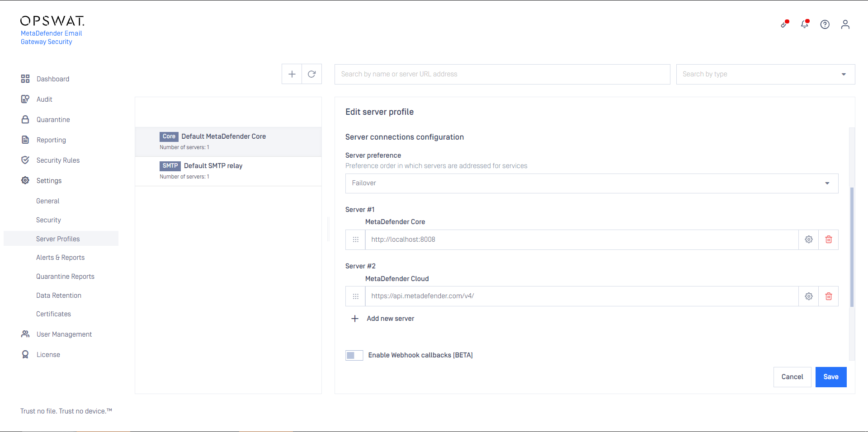The height and width of the screenshot is (432, 868).
Task: Open User Management section
Action: click(x=64, y=334)
